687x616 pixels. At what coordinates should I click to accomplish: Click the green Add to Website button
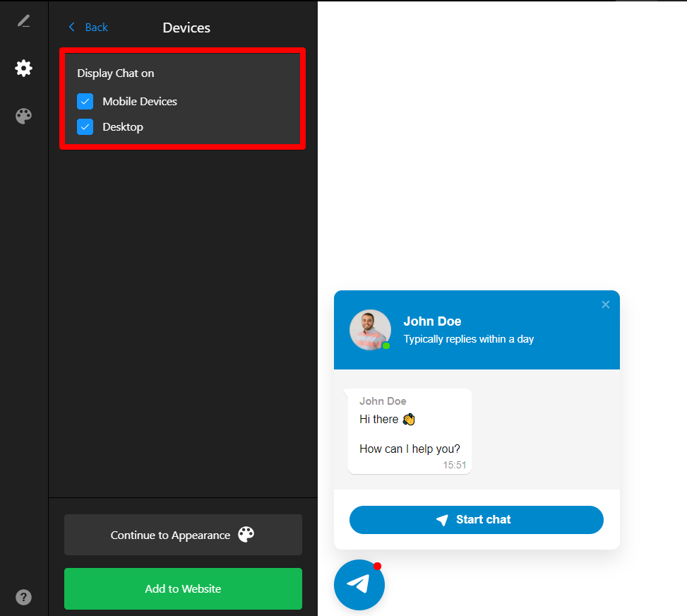(x=183, y=588)
